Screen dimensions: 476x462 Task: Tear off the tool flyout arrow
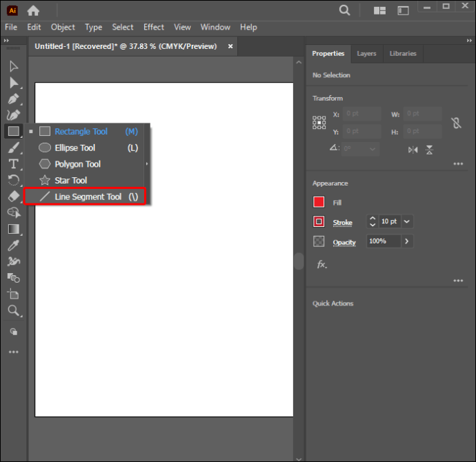click(147, 164)
